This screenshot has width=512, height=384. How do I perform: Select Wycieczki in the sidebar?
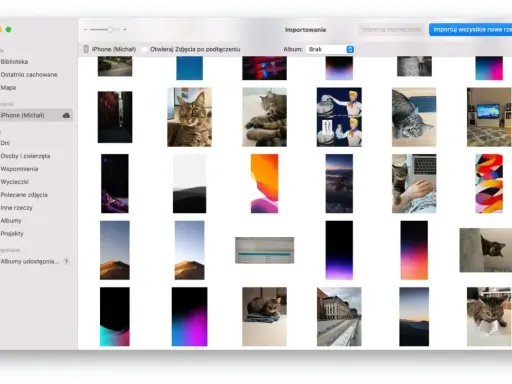(x=15, y=182)
